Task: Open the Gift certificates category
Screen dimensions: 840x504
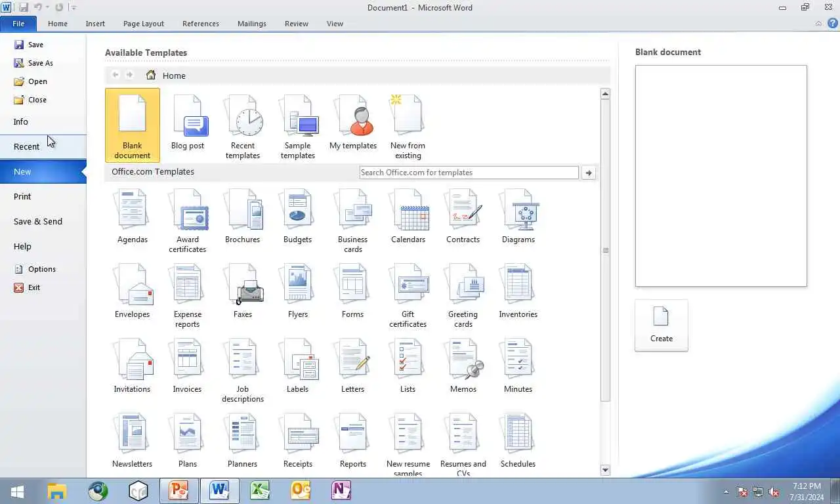Action: click(408, 296)
